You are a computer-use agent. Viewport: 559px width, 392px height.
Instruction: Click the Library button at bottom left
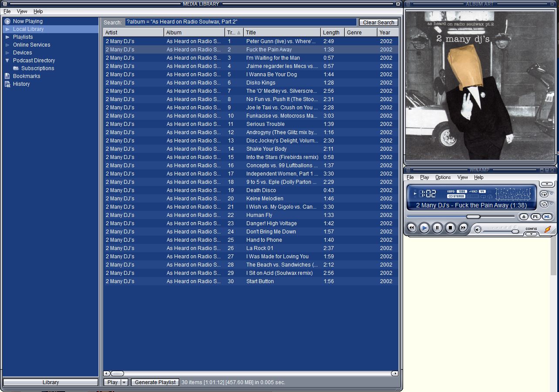[x=51, y=382]
